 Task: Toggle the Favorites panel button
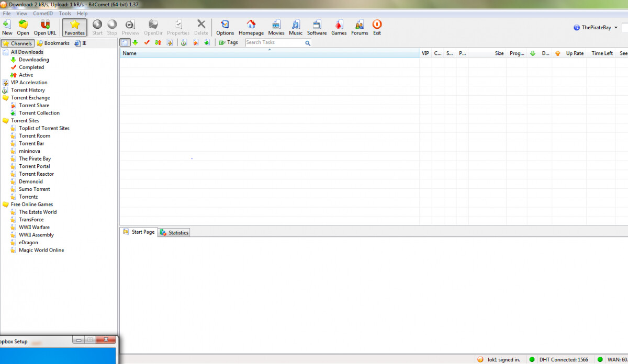pos(74,27)
